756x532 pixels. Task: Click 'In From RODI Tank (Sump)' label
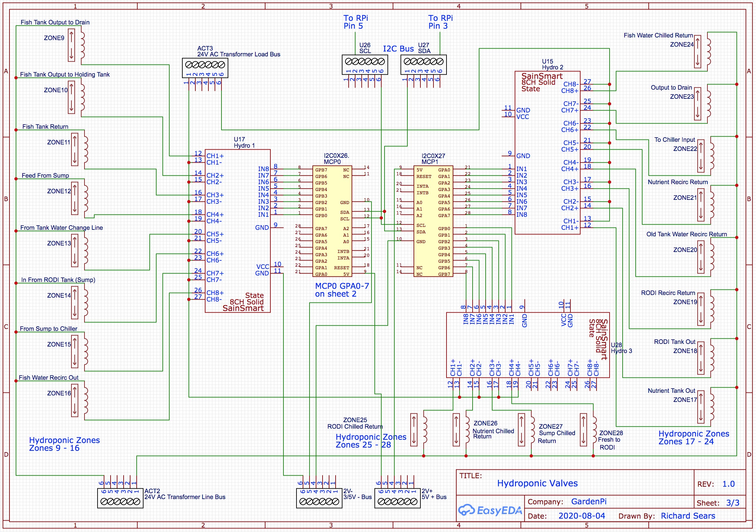[x=58, y=280]
